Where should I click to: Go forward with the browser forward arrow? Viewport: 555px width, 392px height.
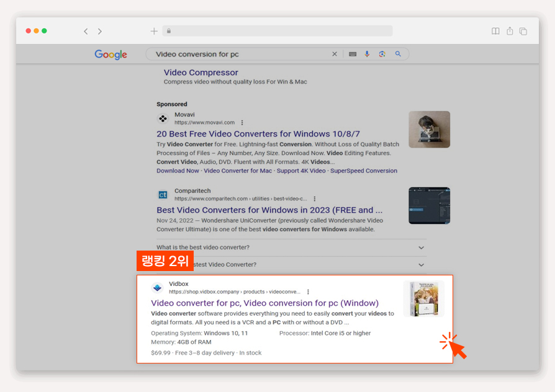[x=100, y=32]
